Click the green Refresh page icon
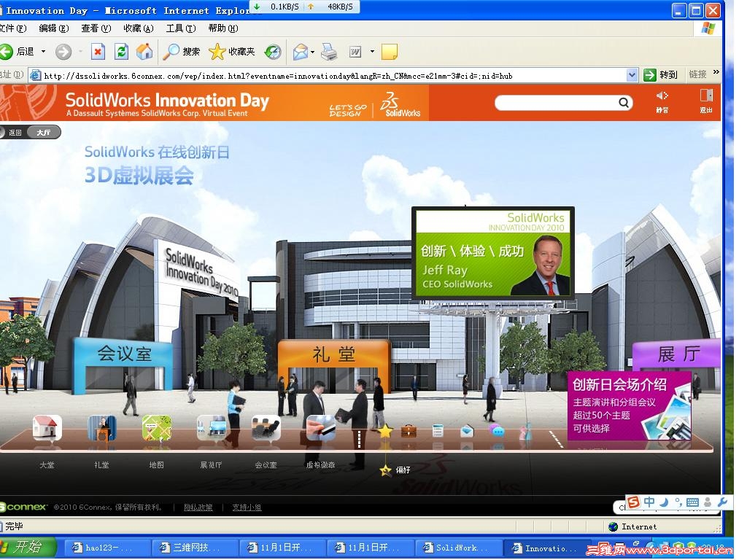Viewport: 747px width, 560px height. 122,52
